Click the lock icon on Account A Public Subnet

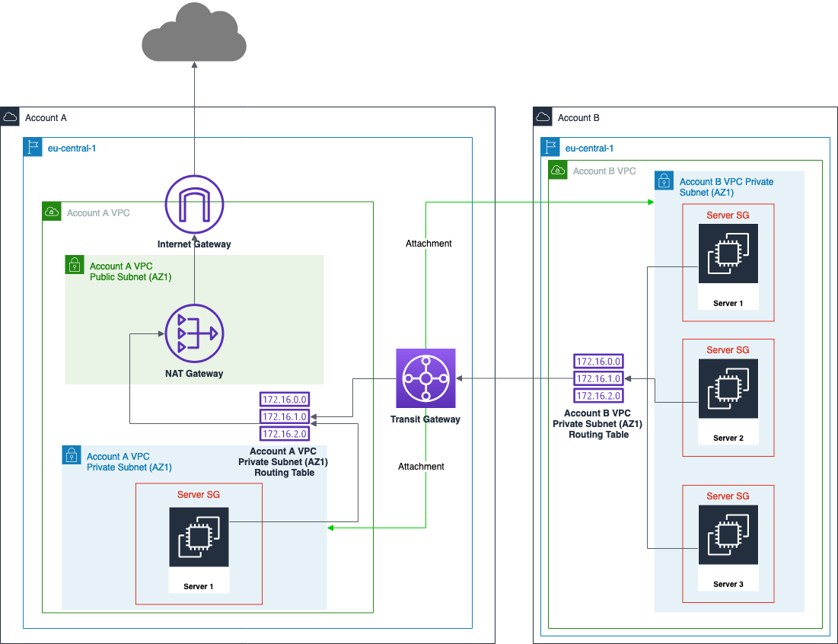(x=74, y=264)
